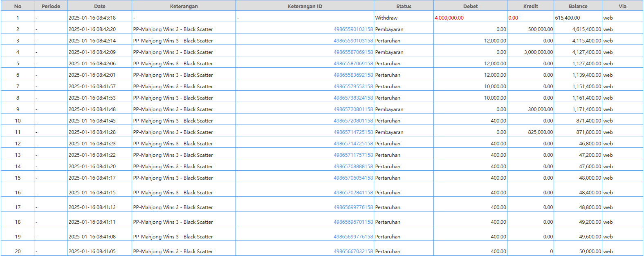This screenshot has width=644, height=256.
Task: Click the red 4,000,000.00 debet amount
Action: pyautogui.click(x=449, y=18)
